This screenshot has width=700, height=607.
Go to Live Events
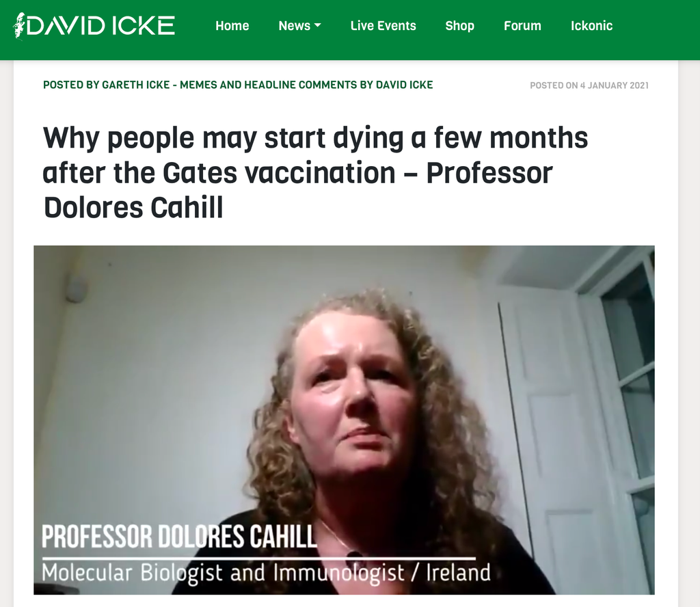(x=383, y=26)
